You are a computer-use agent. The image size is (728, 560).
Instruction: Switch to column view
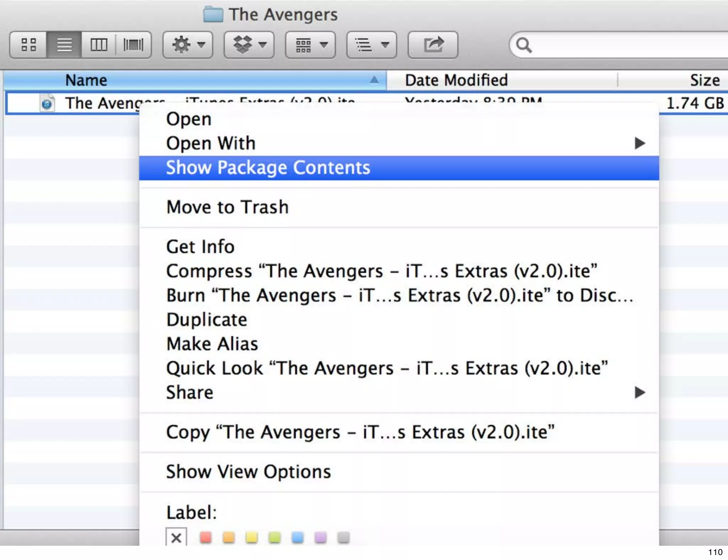click(98, 45)
